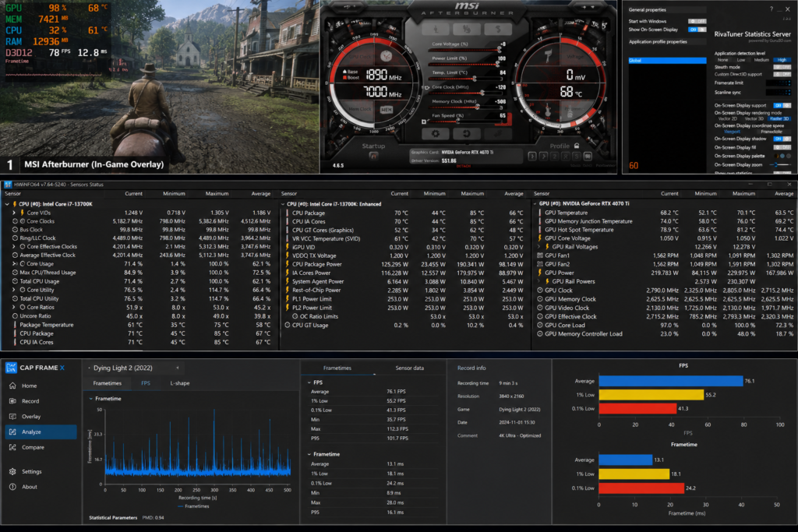
Task: Click clock icon beside Bus Clock in HWiNFO
Action: 15,229
